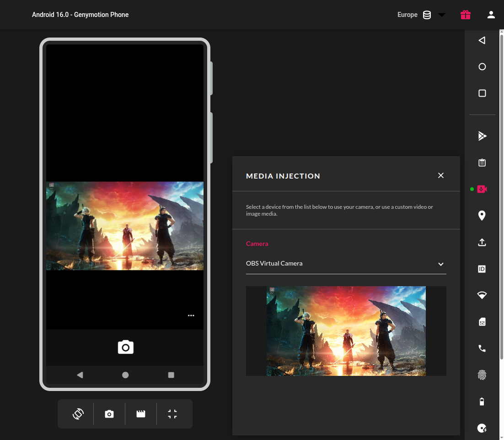Close the Media Injection panel

pyautogui.click(x=441, y=175)
